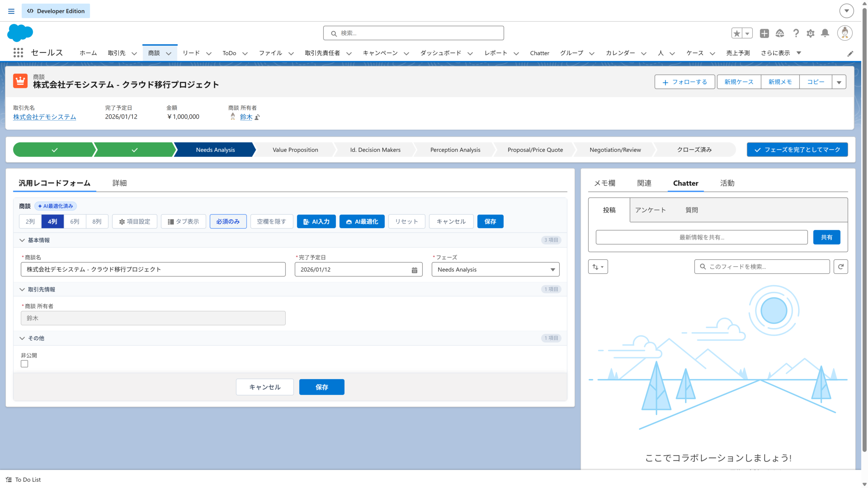Click the global actions plus icon
This screenshot has height=488, width=868.
pos(764,33)
